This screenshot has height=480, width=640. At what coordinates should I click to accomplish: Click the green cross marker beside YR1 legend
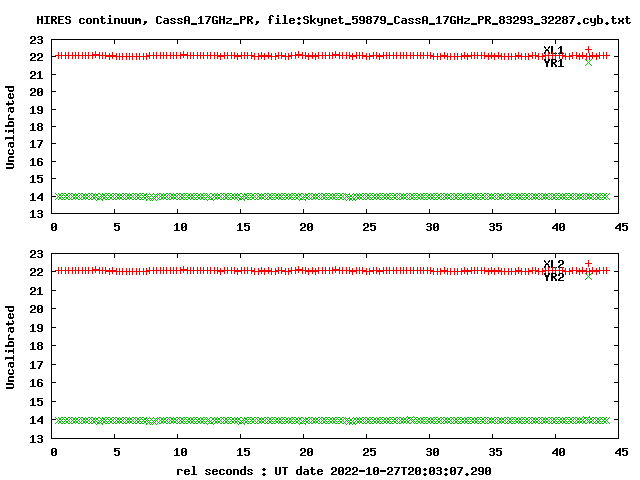tap(588, 62)
